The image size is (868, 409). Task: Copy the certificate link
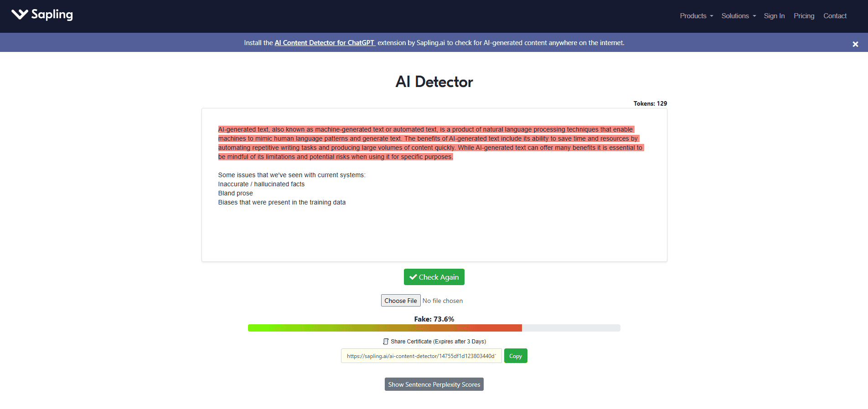516,356
